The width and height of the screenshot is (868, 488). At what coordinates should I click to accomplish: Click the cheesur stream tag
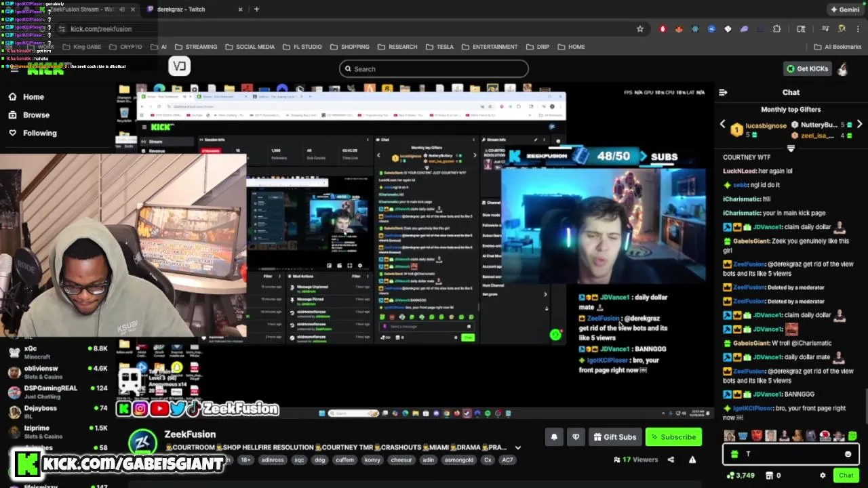pos(401,460)
